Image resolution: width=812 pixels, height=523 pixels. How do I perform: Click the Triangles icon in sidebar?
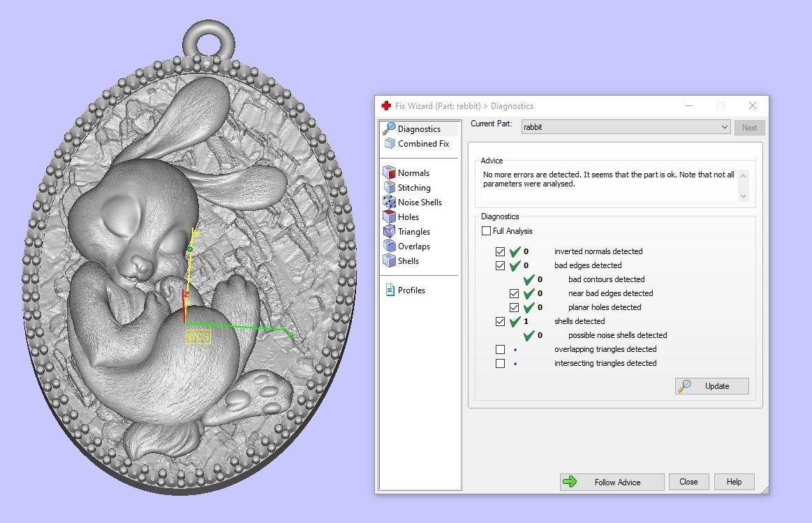(389, 231)
